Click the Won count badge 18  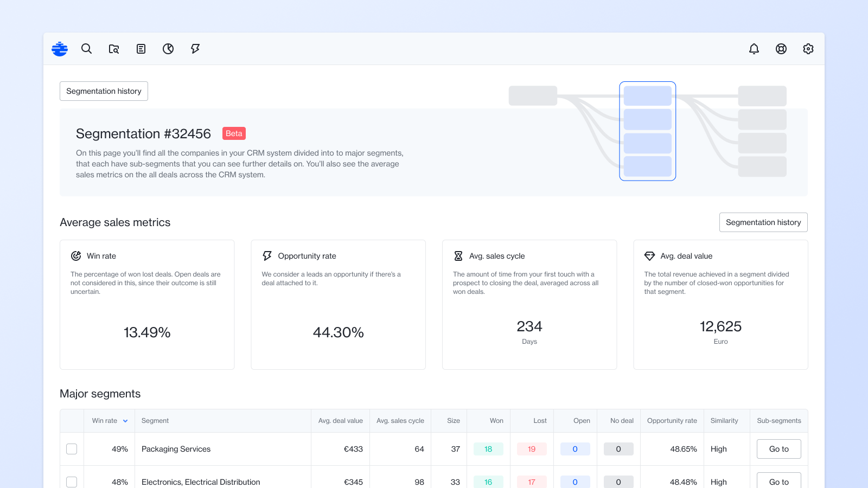[488, 449]
